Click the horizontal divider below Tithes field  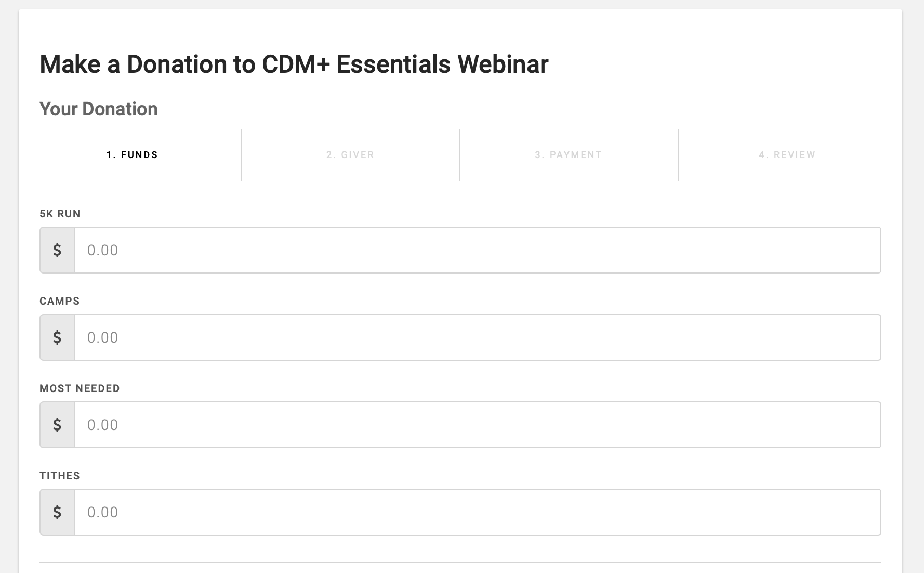tap(460, 562)
